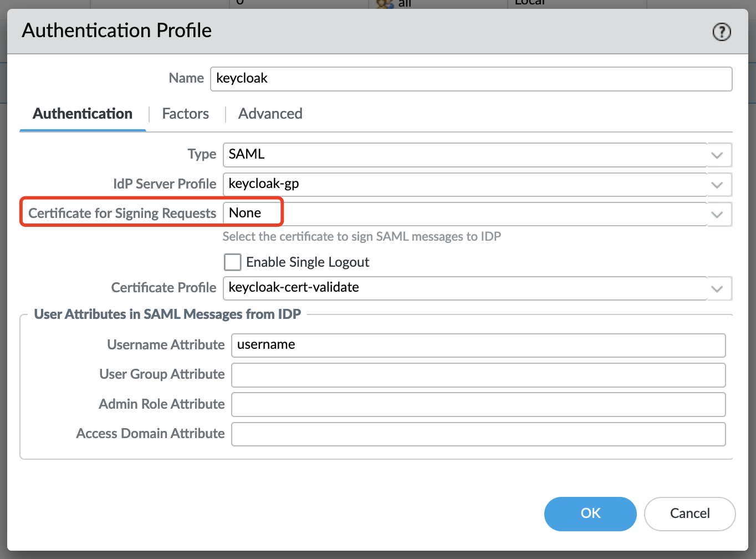Click the Certificate for Signing Requests None field
The width and height of the screenshot is (756, 559).
[x=465, y=214]
